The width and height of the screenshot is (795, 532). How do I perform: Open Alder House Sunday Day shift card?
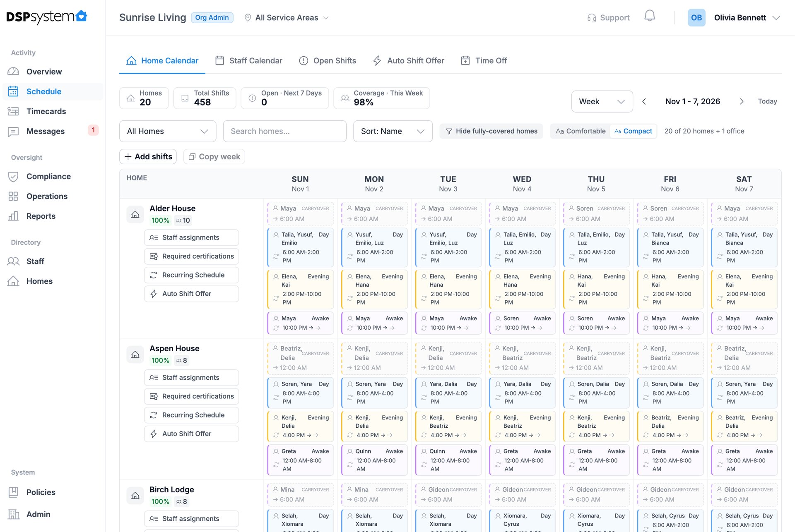[x=301, y=247]
